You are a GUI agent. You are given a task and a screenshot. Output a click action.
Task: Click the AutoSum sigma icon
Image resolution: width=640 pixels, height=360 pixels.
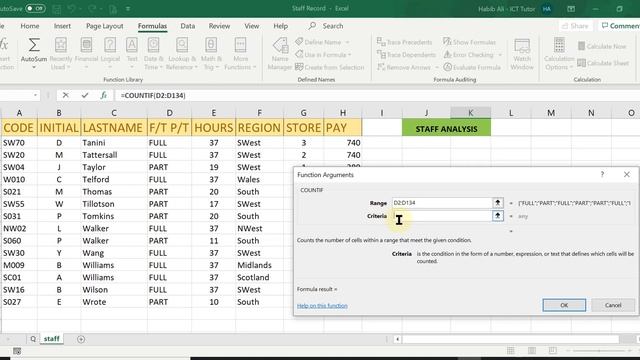34,45
